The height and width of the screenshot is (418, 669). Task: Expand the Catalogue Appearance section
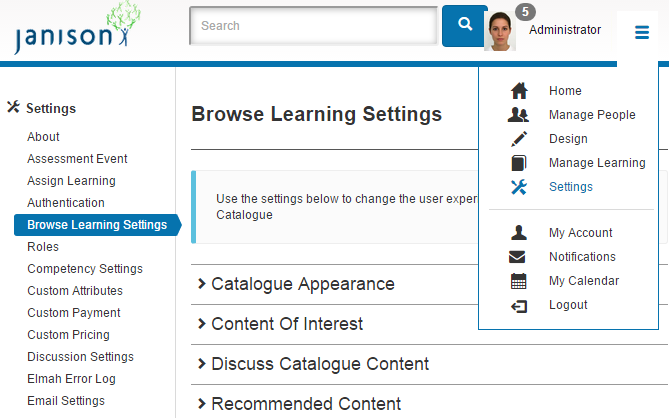point(302,285)
